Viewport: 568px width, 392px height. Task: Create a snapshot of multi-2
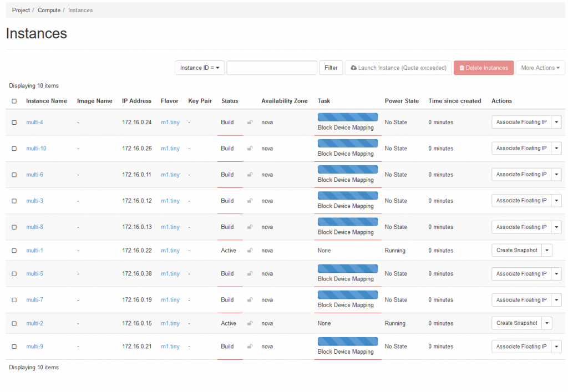pyautogui.click(x=516, y=323)
